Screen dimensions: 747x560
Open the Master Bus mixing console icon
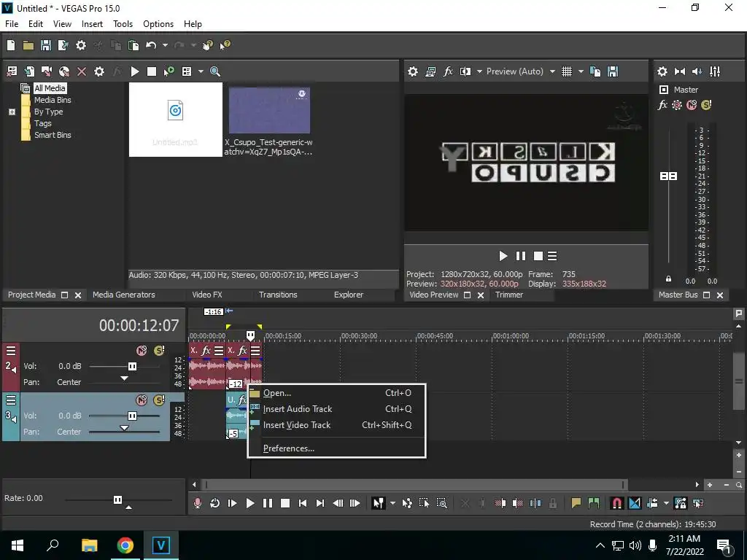pyautogui.click(x=715, y=71)
